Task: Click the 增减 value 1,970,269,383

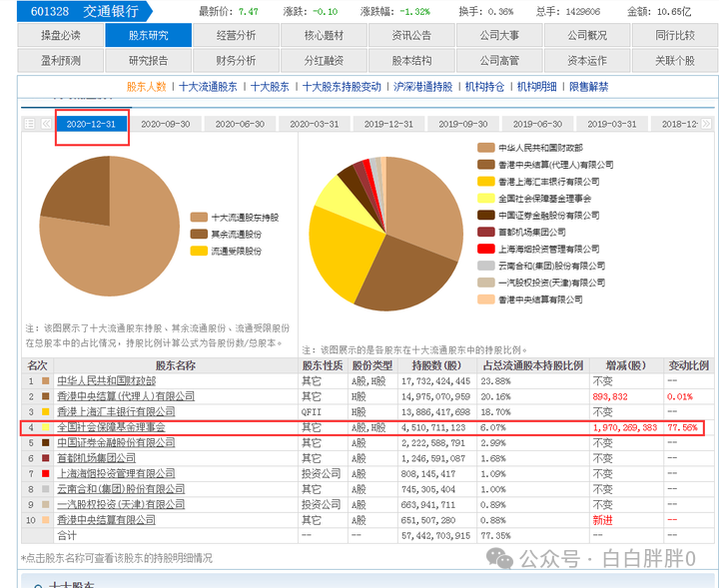Action: [x=624, y=427]
